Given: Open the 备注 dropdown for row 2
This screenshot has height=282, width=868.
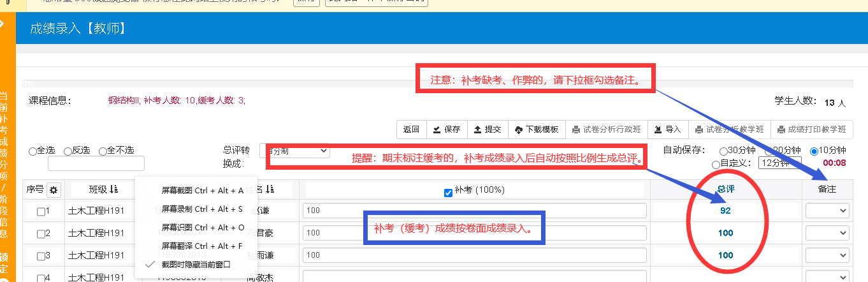Looking at the screenshot, I should click(x=827, y=233).
